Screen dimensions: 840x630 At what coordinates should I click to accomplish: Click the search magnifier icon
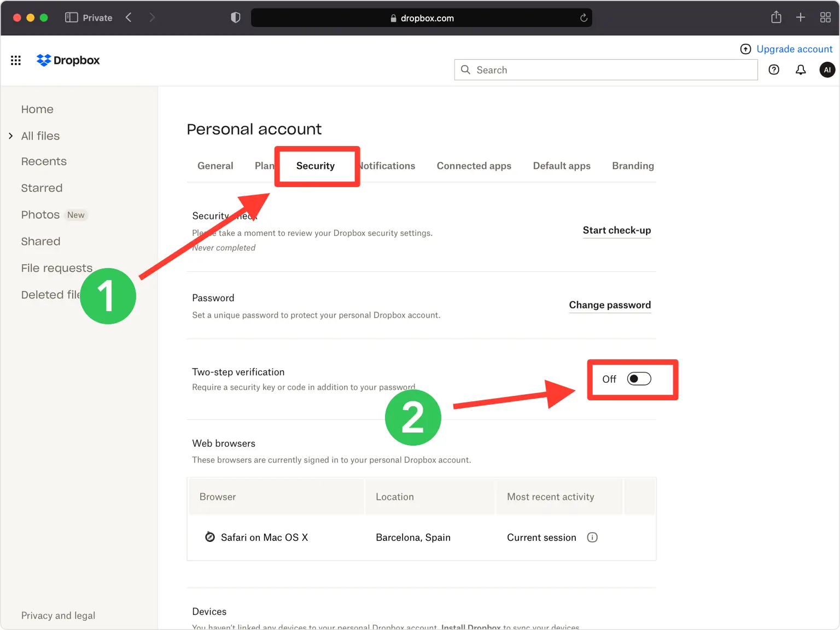click(x=465, y=69)
